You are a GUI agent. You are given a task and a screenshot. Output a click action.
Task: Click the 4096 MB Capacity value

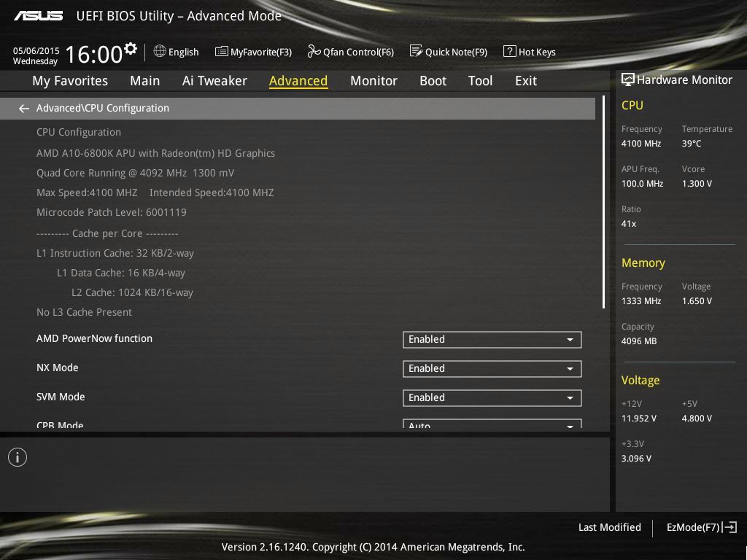point(639,341)
